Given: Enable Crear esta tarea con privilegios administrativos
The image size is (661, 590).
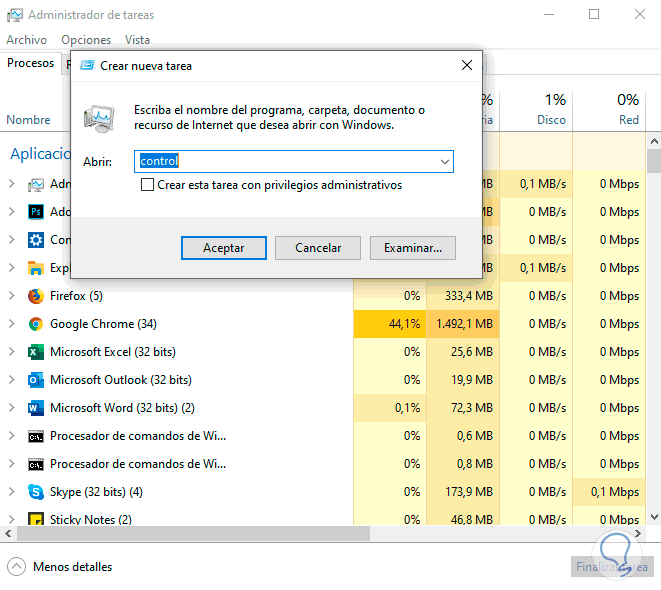Looking at the screenshot, I should point(147,185).
